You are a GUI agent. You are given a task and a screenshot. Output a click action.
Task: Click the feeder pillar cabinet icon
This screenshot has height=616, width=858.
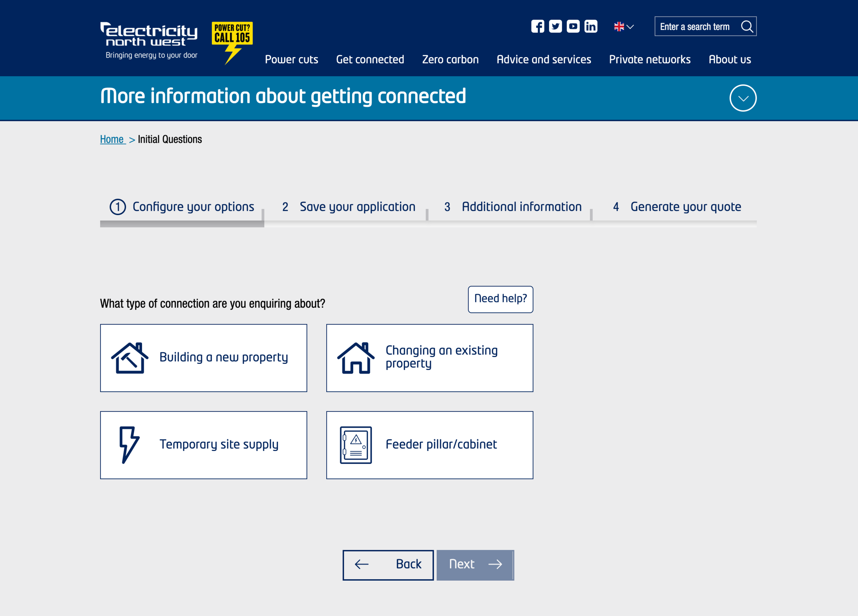click(x=356, y=445)
